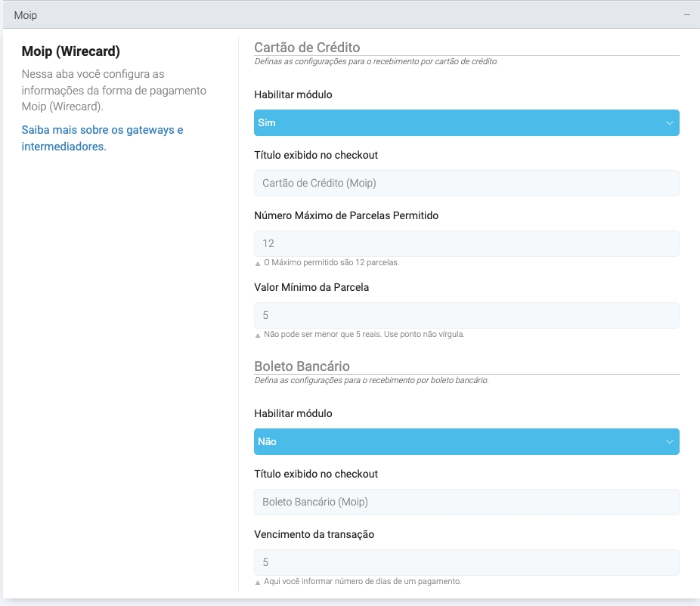This screenshot has width=700, height=606.
Task: Click triangle icon beside 5 reais hint
Action: [x=258, y=335]
